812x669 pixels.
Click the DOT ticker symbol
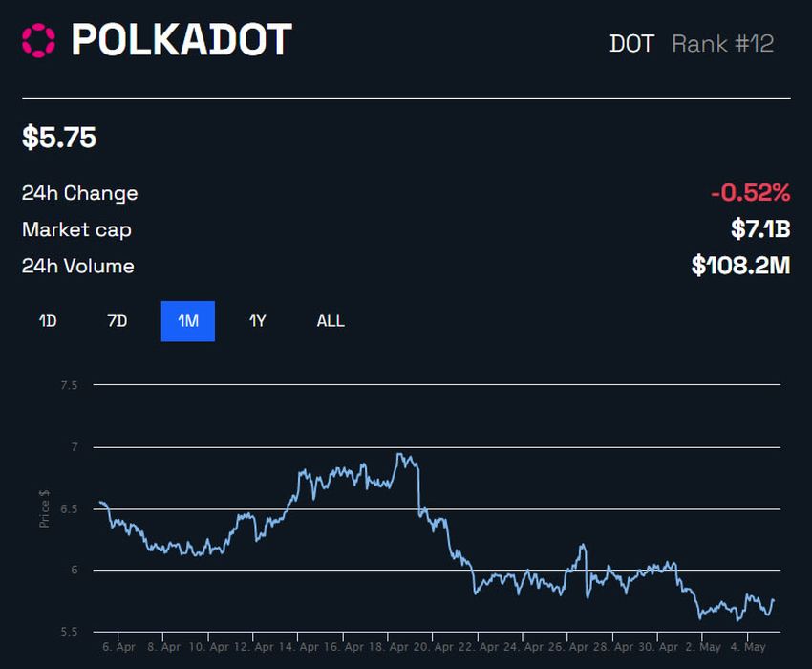click(632, 43)
